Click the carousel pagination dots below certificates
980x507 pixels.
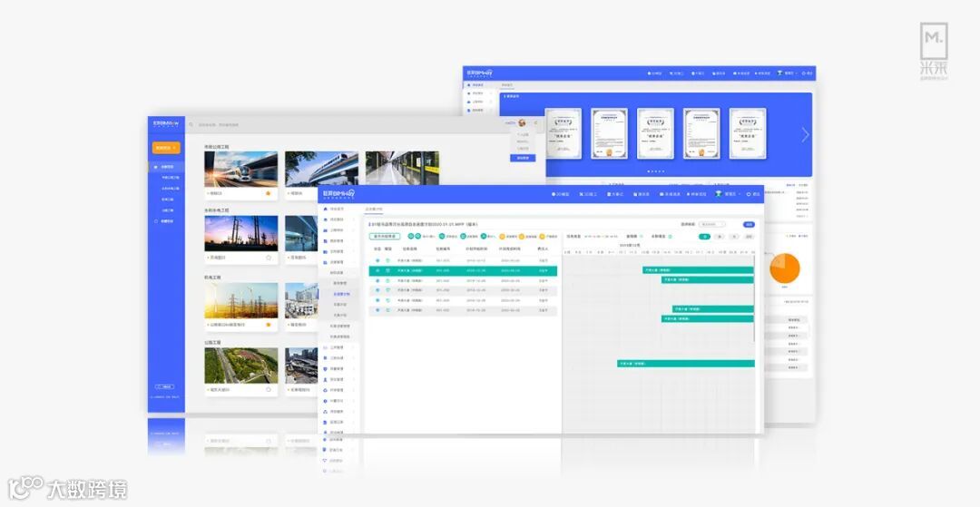656,171
